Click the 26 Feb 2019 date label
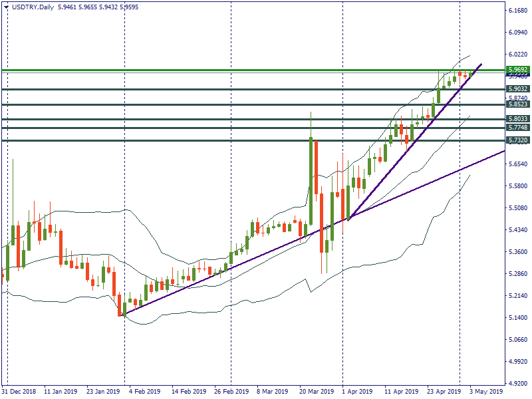532x399 pixels. [231, 392]
